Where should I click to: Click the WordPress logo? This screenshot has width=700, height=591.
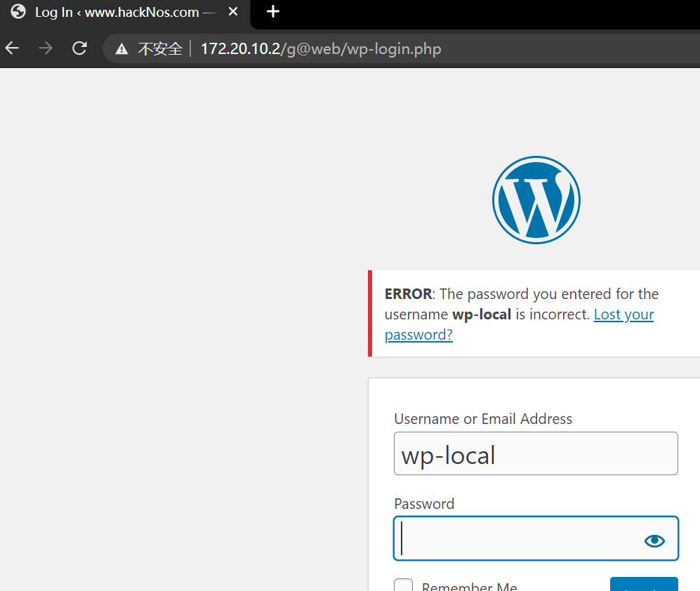536,199
